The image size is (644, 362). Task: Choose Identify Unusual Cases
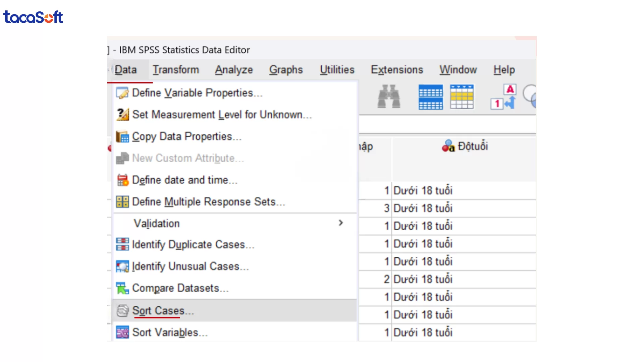click(190, 266)
